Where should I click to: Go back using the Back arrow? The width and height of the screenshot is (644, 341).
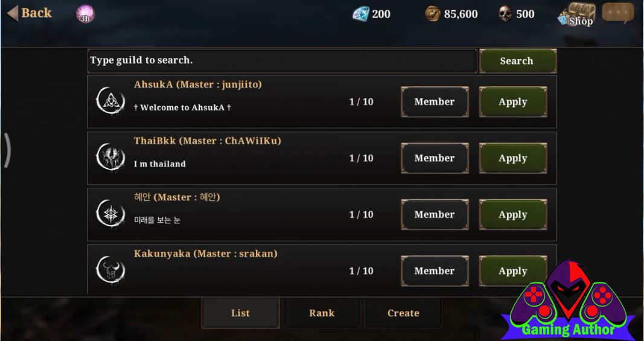point(30,13)
